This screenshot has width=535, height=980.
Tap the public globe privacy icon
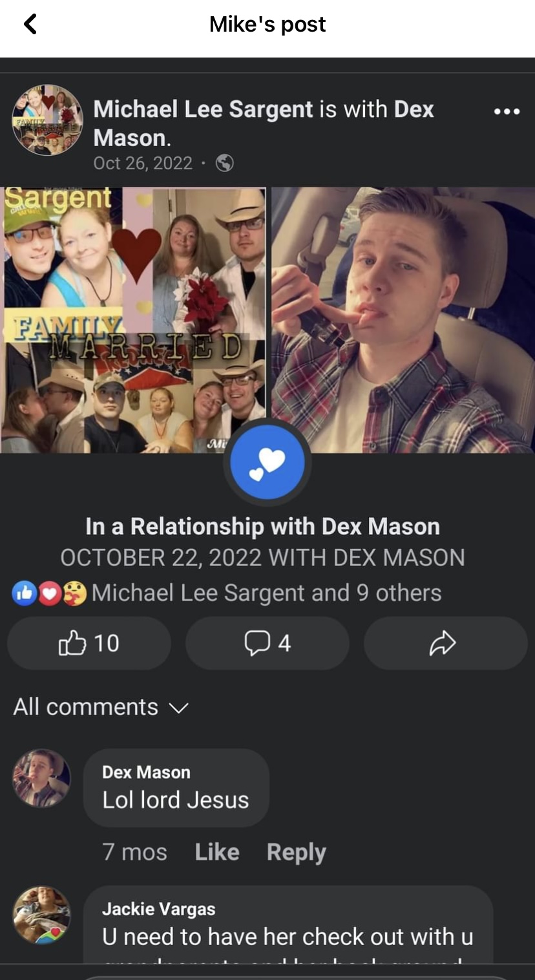[224, 163]
